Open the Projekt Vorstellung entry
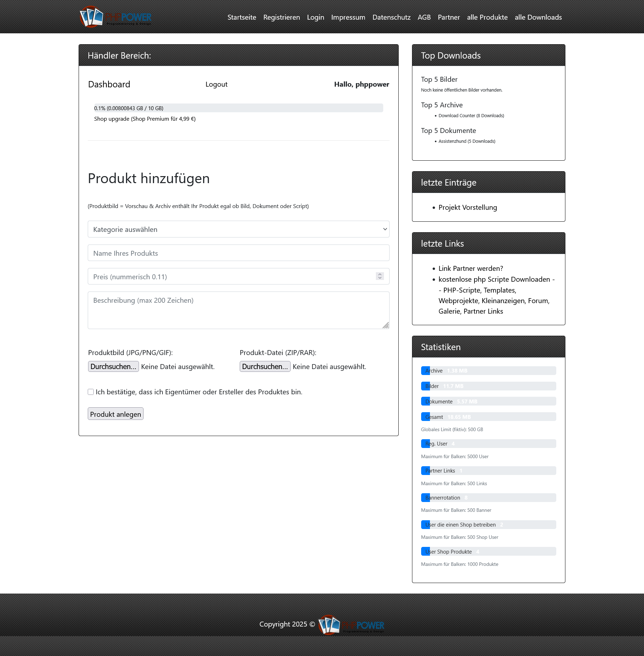This screenshot has width=644, height=656. (467, 207)
